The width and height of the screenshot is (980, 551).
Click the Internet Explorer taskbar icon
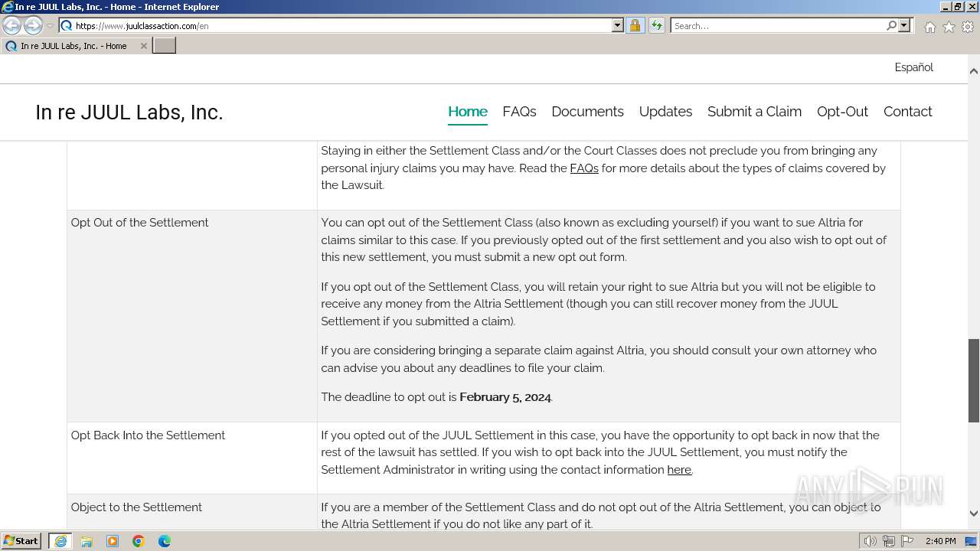(x=60, y=541)
